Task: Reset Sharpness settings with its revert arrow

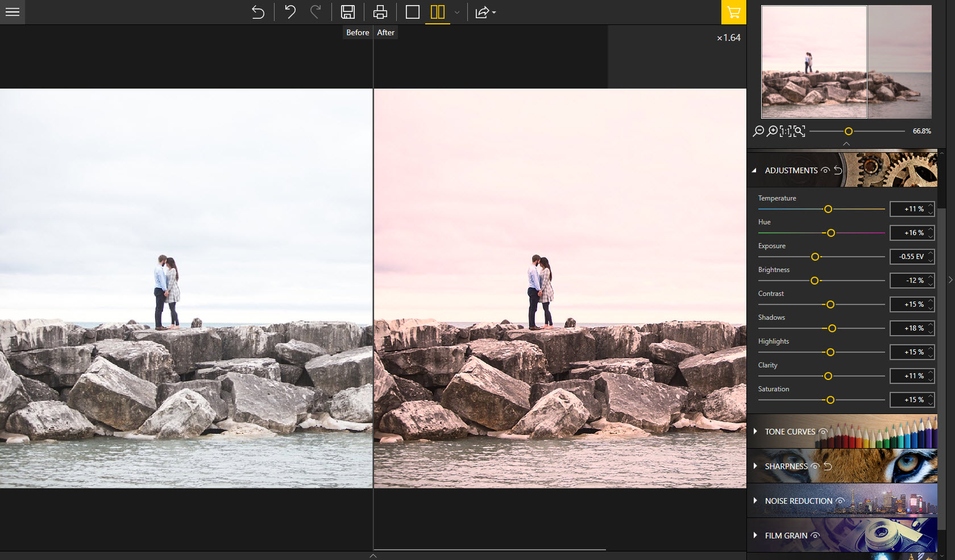Action: (x=828, y=466)
